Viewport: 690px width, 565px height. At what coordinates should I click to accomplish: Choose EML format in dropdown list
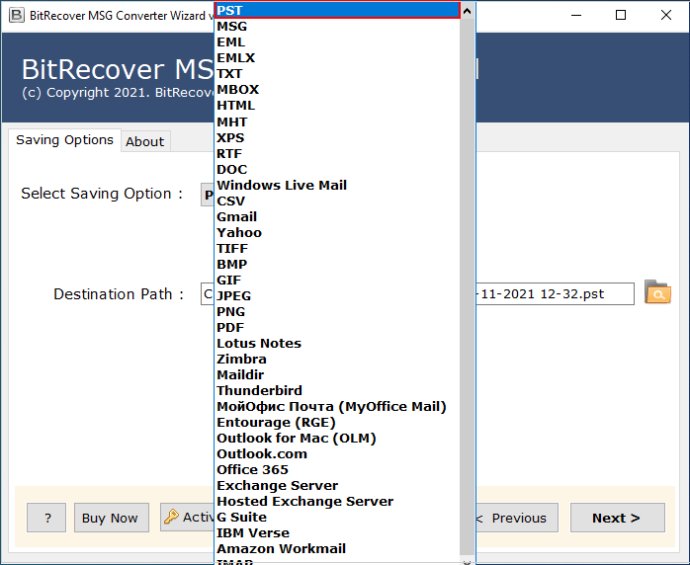point(338,42)
